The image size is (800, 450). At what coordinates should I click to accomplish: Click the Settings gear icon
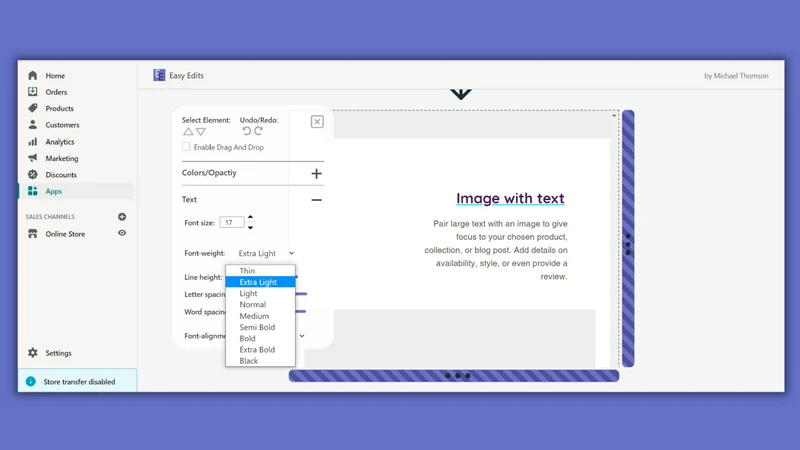click(33, 353)
